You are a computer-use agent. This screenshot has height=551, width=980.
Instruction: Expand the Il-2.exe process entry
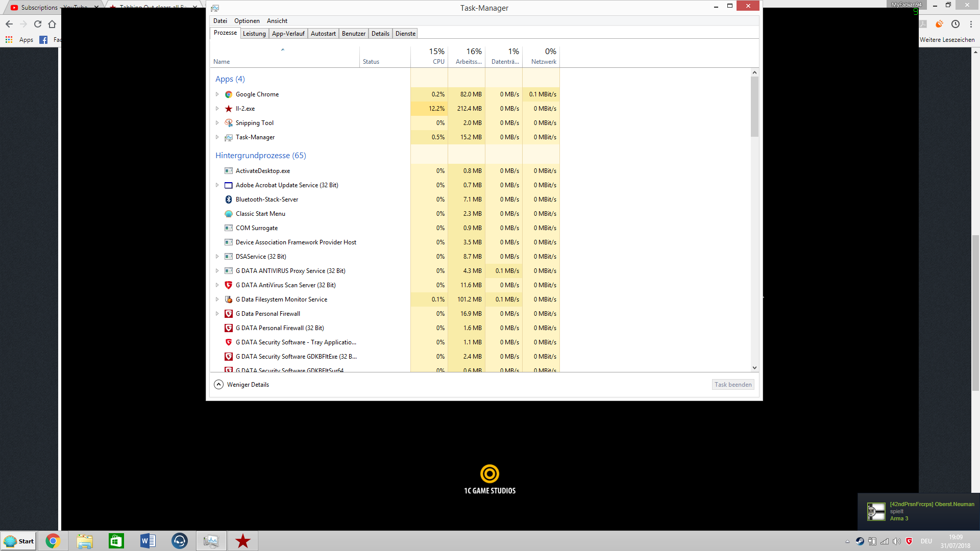pos(217,109)
